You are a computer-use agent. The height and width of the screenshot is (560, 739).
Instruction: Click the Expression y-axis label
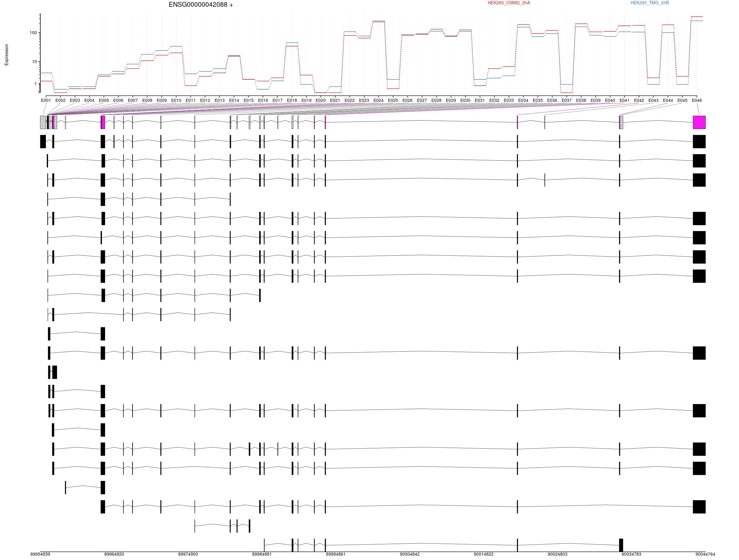(x=6, y=55)
